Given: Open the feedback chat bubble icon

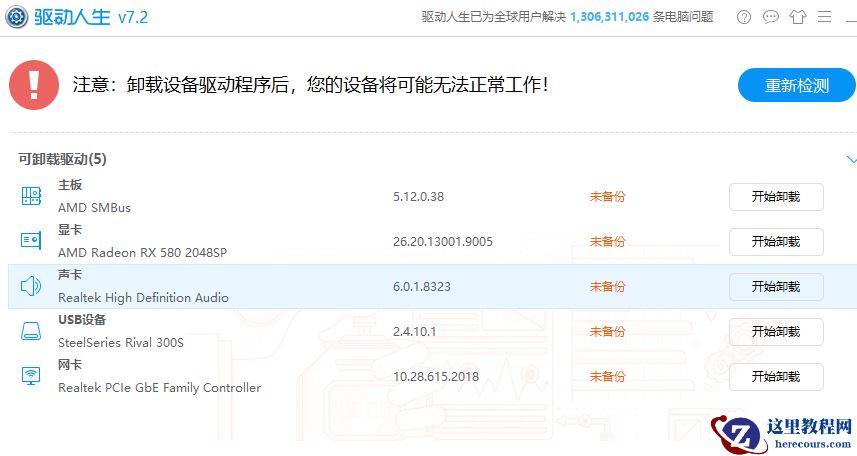Looking at the screenshot, I should pyautogui.click(x=771, y=17).
